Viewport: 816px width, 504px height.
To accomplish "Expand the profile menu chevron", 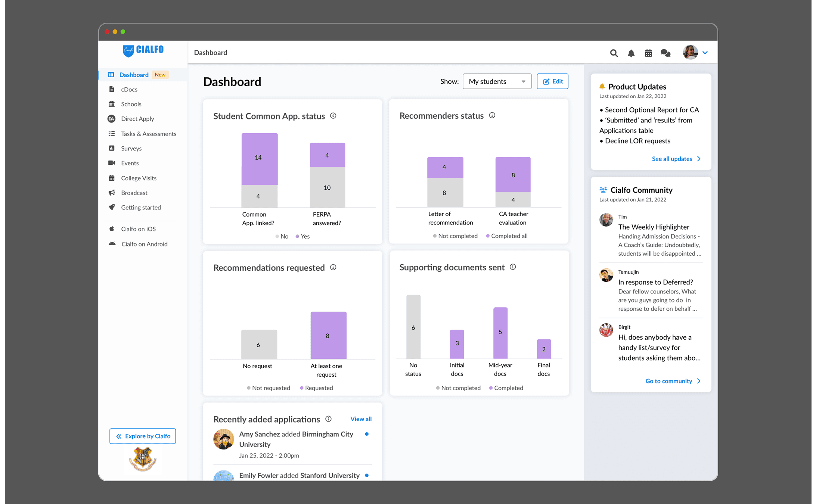I will coord(705,53).
